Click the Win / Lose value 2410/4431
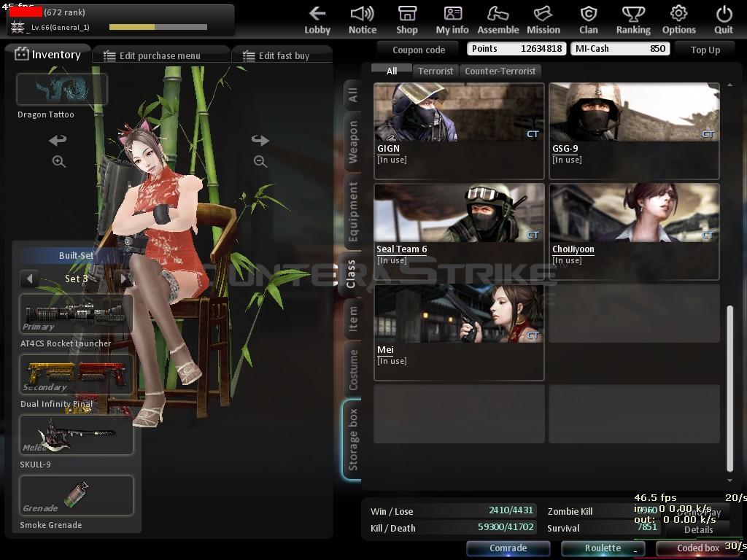 [x=511, y=510]
